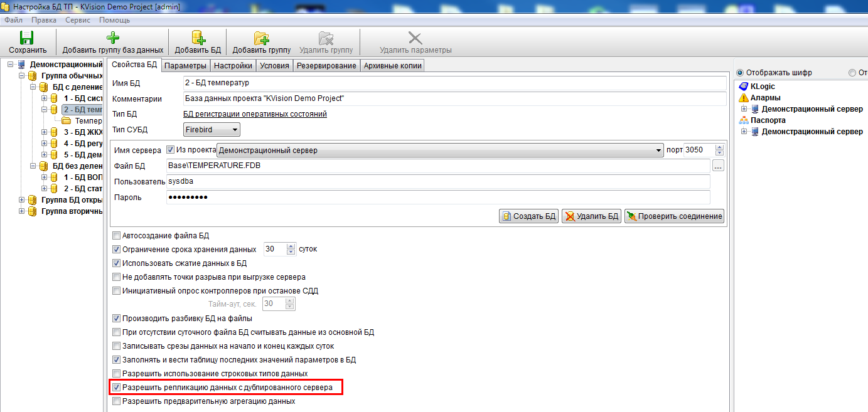Click the Пользователь input field
The image size is (868, 412).
coord(437,181)
